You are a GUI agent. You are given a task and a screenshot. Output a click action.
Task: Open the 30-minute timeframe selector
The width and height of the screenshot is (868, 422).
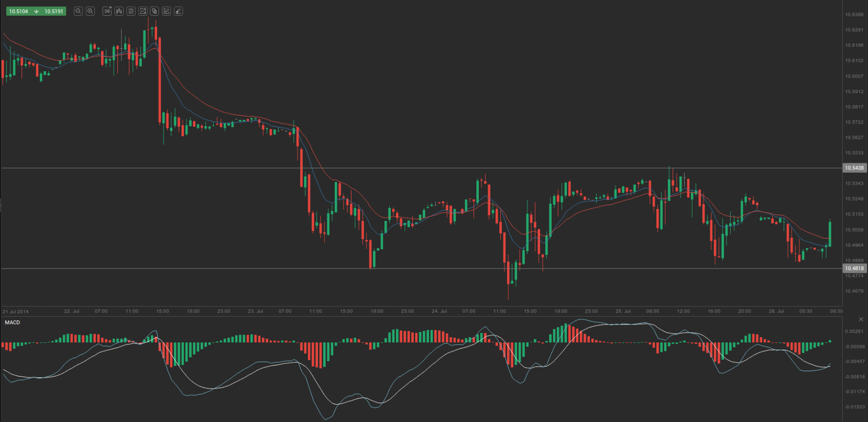tap(107, 11)
